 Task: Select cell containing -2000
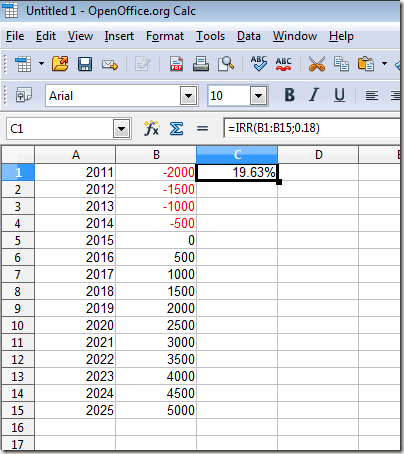click(x=156, y=172)
